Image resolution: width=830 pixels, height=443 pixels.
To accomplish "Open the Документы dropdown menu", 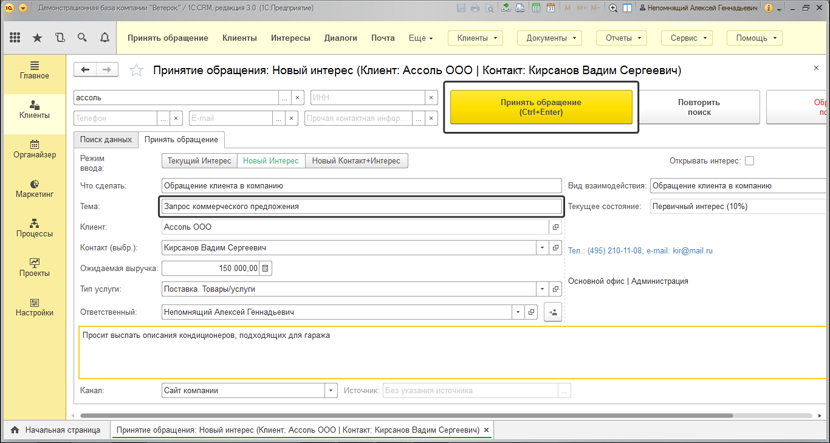I will [548, 38].
